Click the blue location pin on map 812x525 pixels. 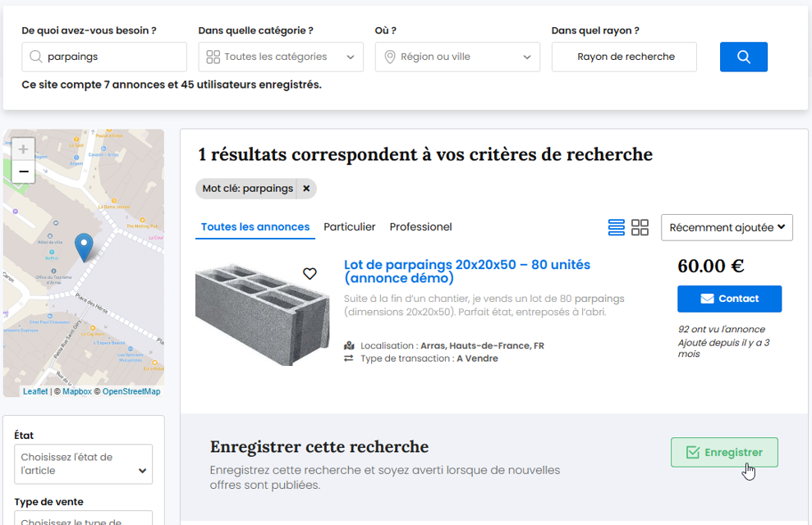[84, 246]
